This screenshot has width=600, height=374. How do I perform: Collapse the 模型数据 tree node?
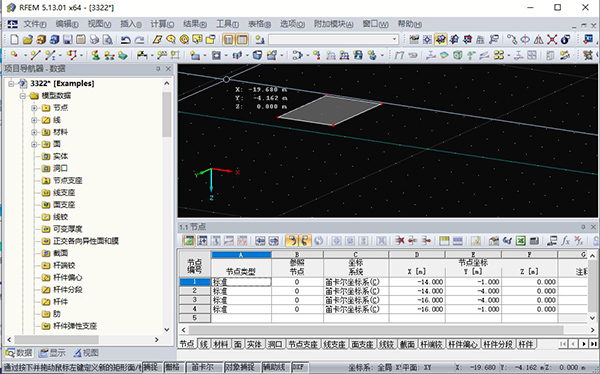[x=23, y=96]
